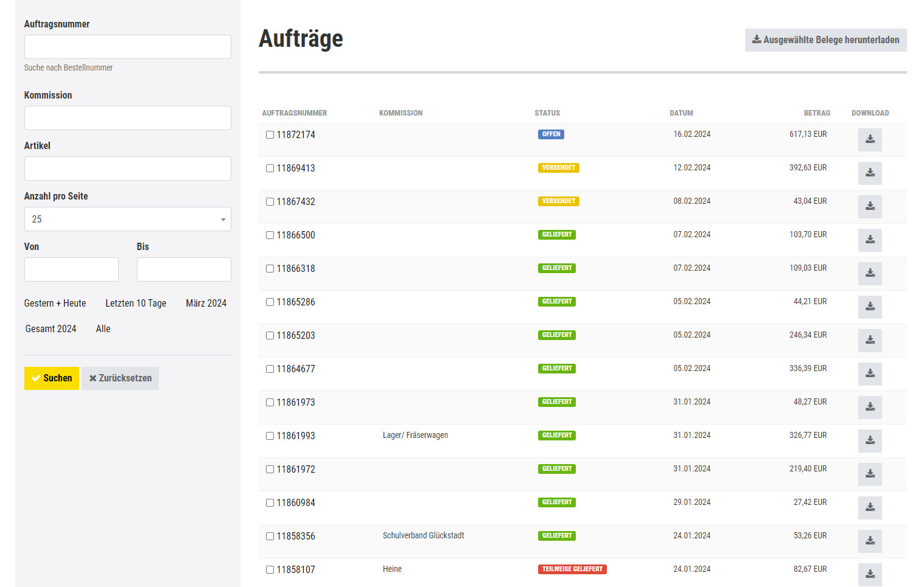Filter by Letzten 10 Tage
The image size is (924, 587).
click(x=136, y=304)
